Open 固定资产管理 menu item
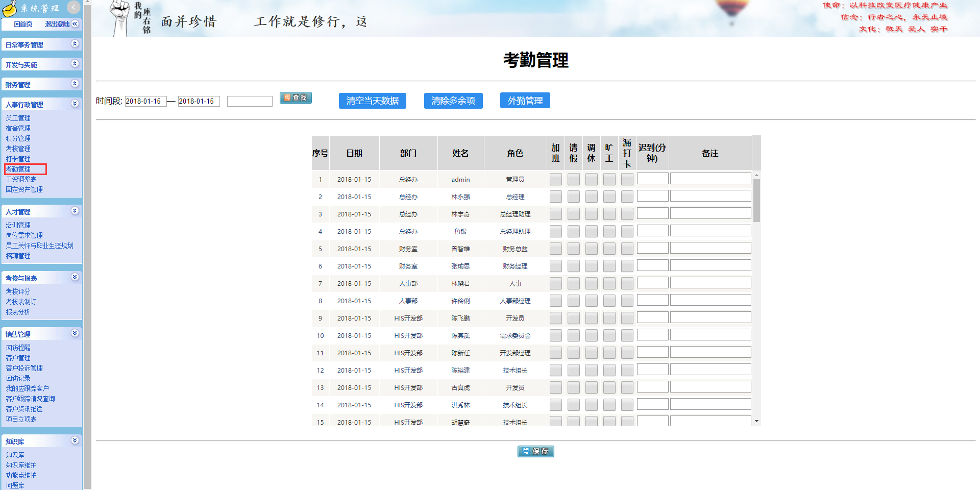Viewport: 980px width, 490px height. point(24,189)
